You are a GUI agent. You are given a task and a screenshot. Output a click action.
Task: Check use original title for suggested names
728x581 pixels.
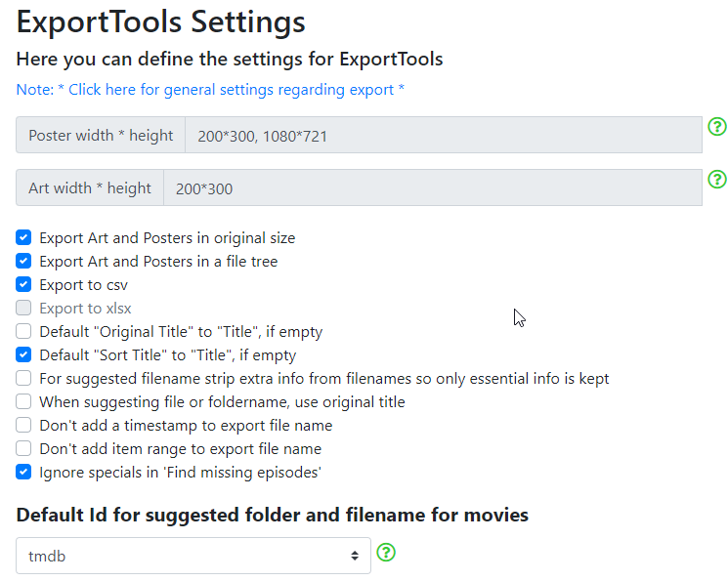click(23, 401)
